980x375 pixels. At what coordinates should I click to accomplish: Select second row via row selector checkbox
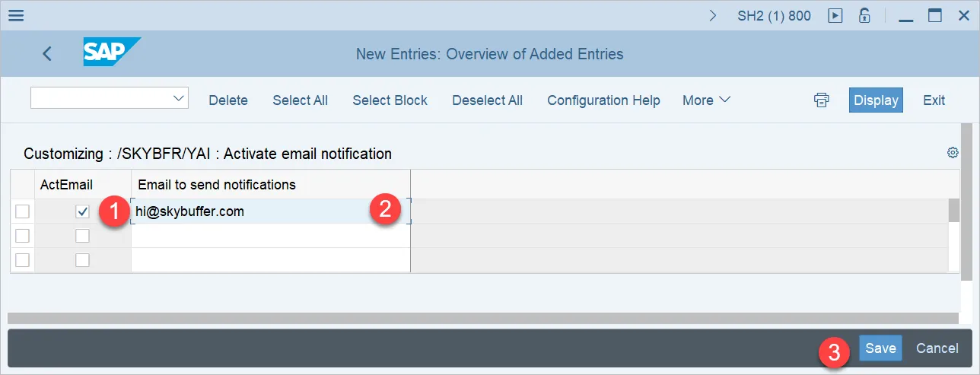[23, 236]
